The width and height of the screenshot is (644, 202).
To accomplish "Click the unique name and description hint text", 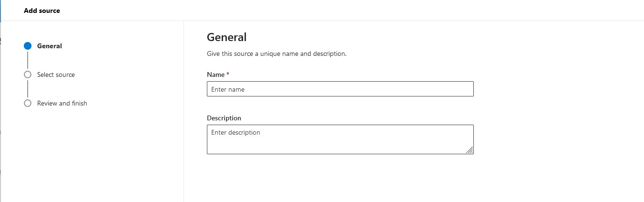I will point(276,53).
